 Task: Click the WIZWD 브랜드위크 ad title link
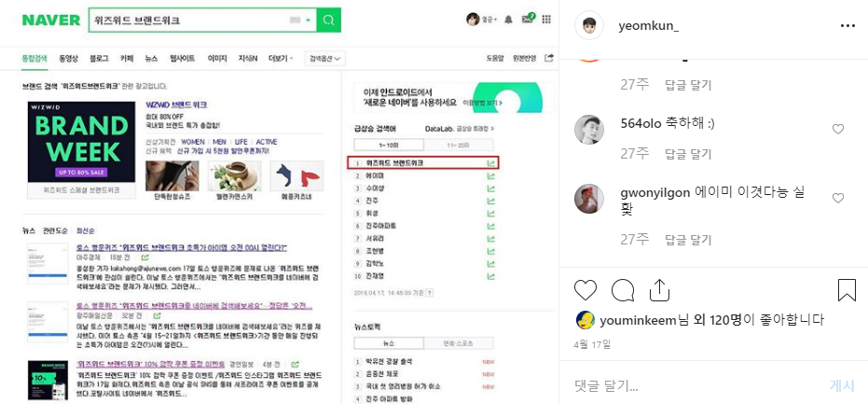click(x=176, y=104)
